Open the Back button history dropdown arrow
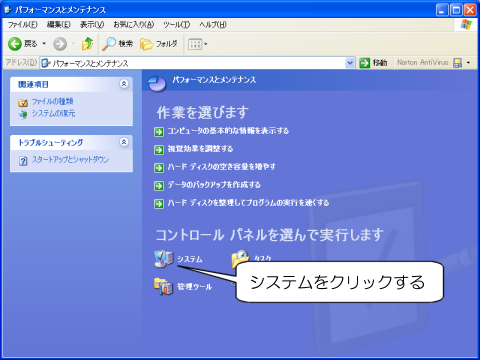 point(44,44)
